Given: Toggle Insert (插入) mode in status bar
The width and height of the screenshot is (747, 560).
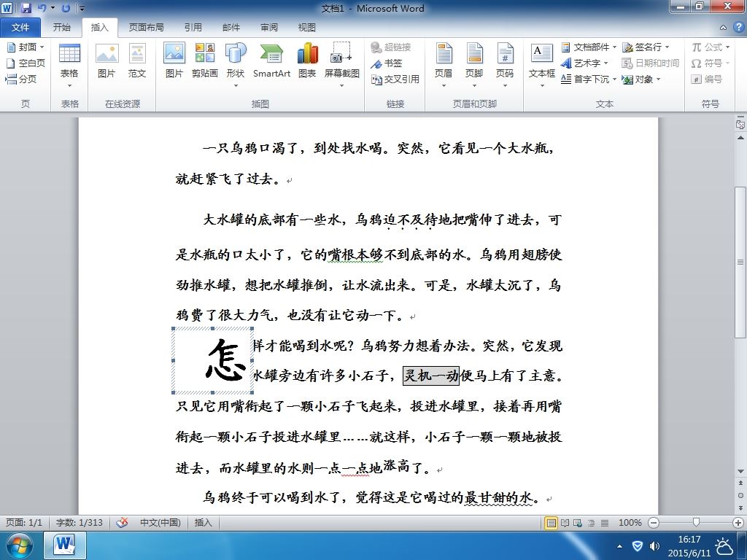Looking at the screenshot, I should click(x=203, y=522).
